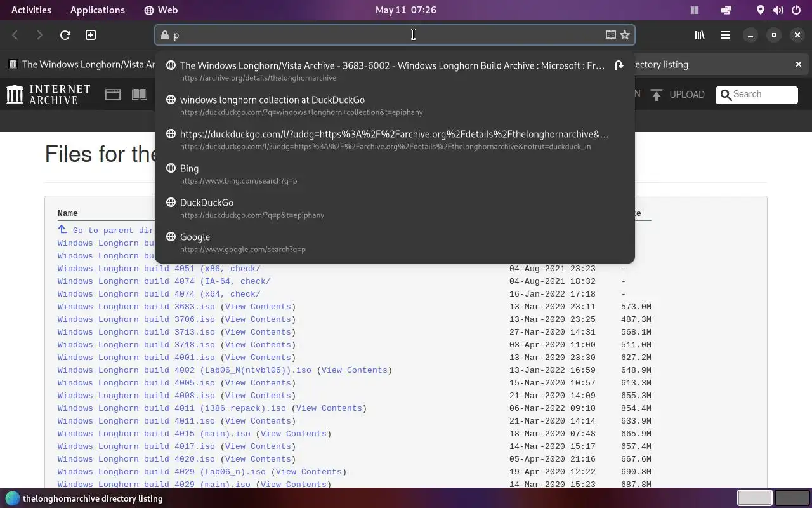Viewport: 812px width, 508px height.
Task: Search for p with Google
Action: point(395,243)
